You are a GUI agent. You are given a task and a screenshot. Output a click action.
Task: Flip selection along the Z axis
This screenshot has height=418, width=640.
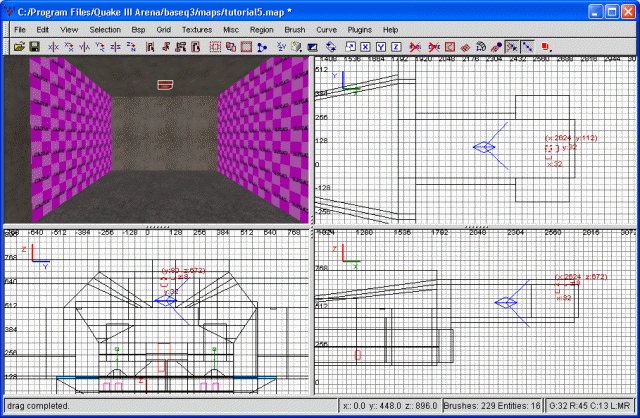coord(116,47)
